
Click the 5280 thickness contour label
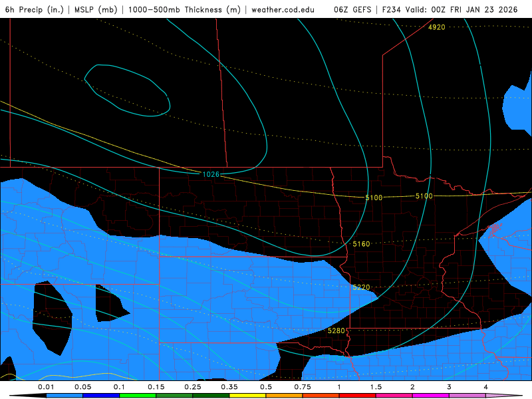pyautogui.click(x=336, y=331)
